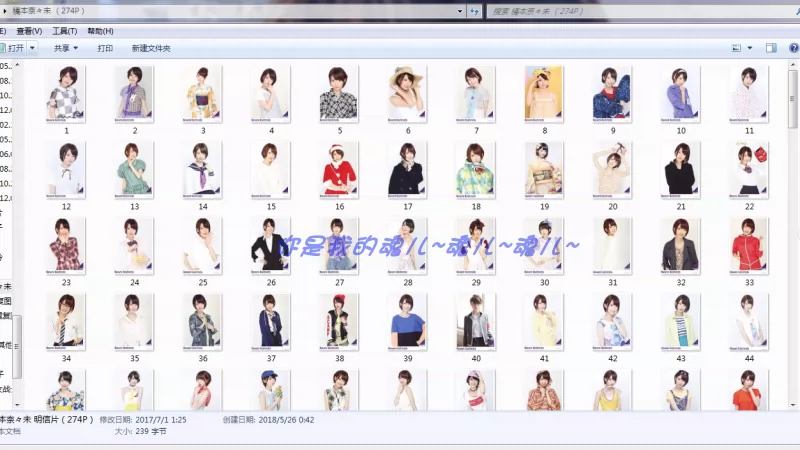Viewport: 800px width, 450px height.
Task: Expand the address bar history dropdown
Action: 460,11
